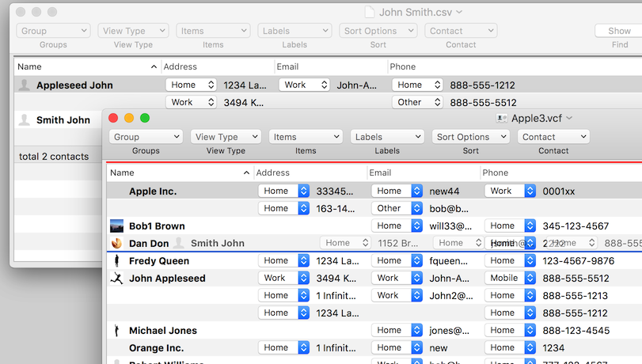Image resolution: width=642 pixels, height=364 pixels.
Task: Select the Orange Inc. contact row
Action: click(157, 348)
